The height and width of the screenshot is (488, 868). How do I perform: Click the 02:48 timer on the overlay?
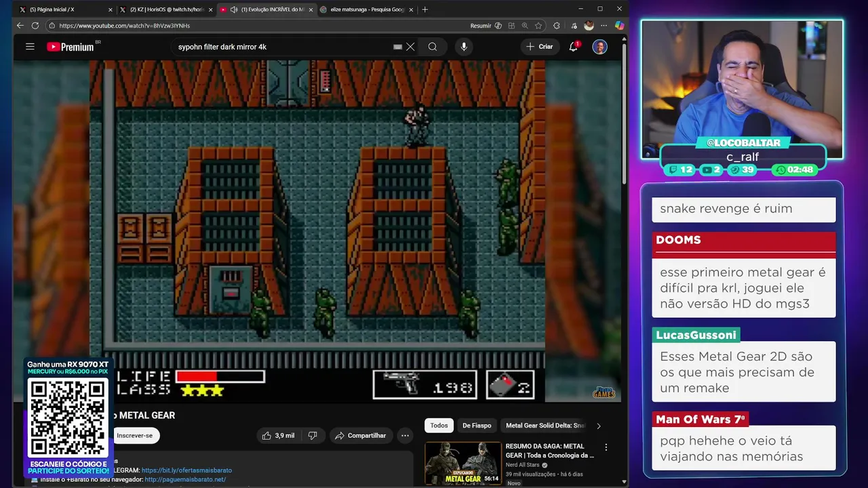point(794,170)
